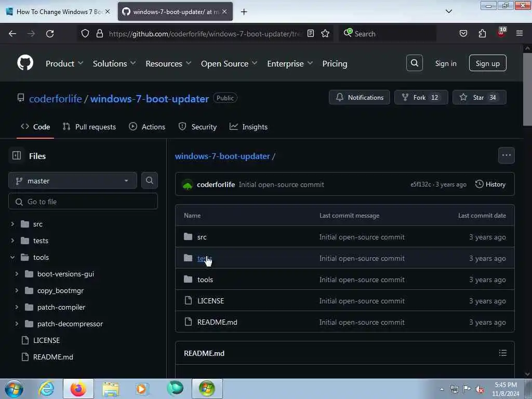Image resolution: width=532 pixels, height=399 pixels.
Task: Click the Notifications button
Action: point(360,97)
